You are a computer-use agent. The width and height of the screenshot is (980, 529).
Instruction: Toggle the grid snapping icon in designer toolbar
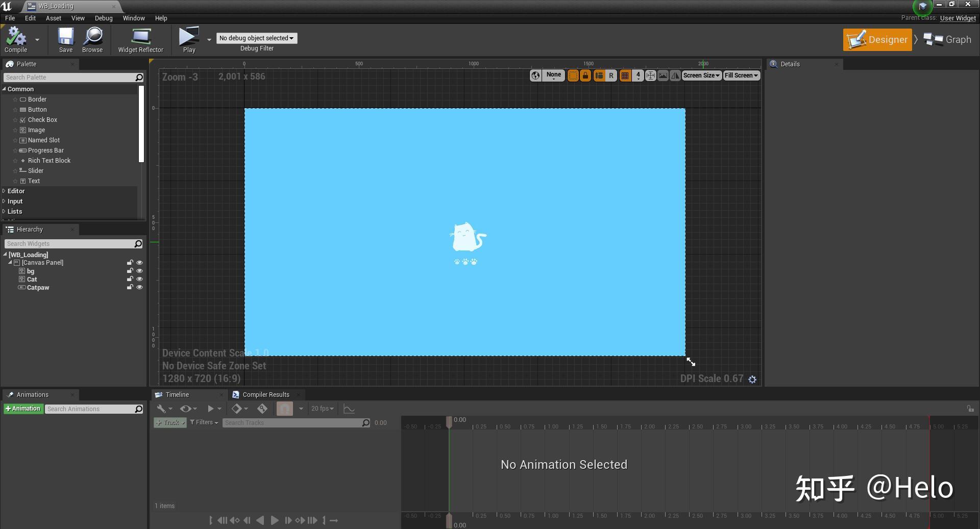(x=625, y=75)
